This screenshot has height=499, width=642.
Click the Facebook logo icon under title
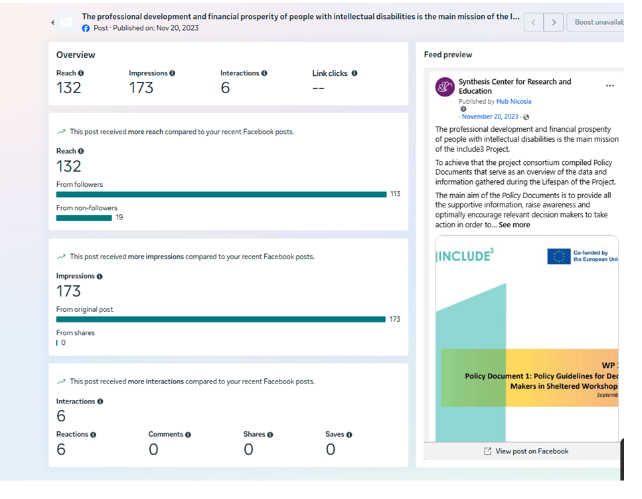86,28
